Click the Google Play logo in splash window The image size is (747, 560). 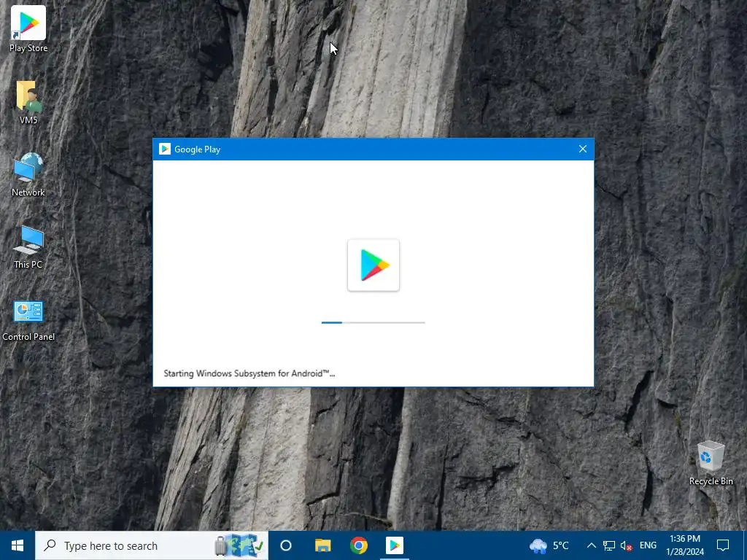(373, 265)
